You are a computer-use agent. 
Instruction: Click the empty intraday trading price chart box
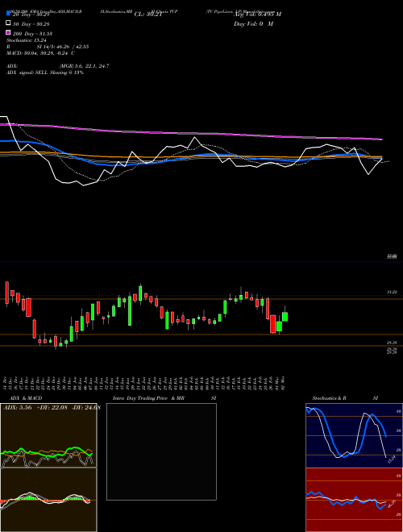pyautogui.click(x=161, y=451)
